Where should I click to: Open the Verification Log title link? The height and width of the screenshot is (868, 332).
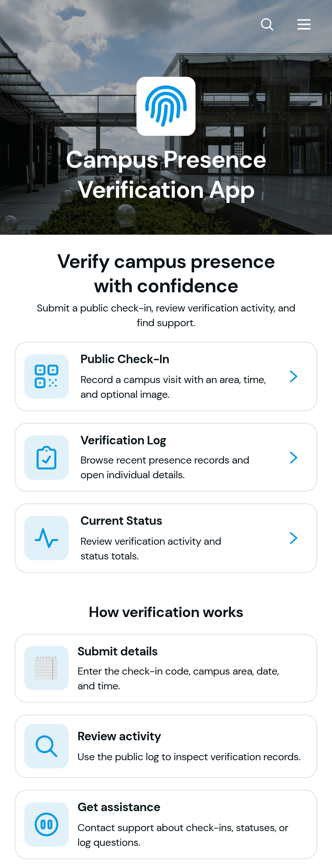pyautogui.click(x=123, y=440)
